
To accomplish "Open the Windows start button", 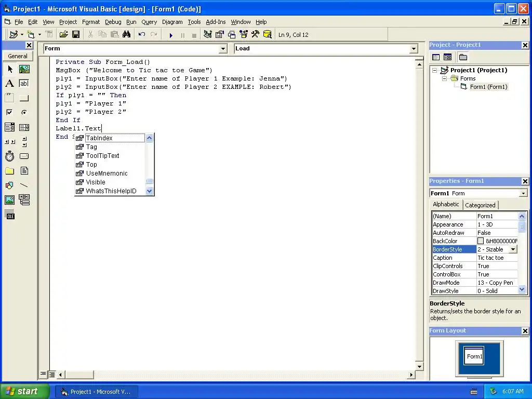I will point(24,391).
